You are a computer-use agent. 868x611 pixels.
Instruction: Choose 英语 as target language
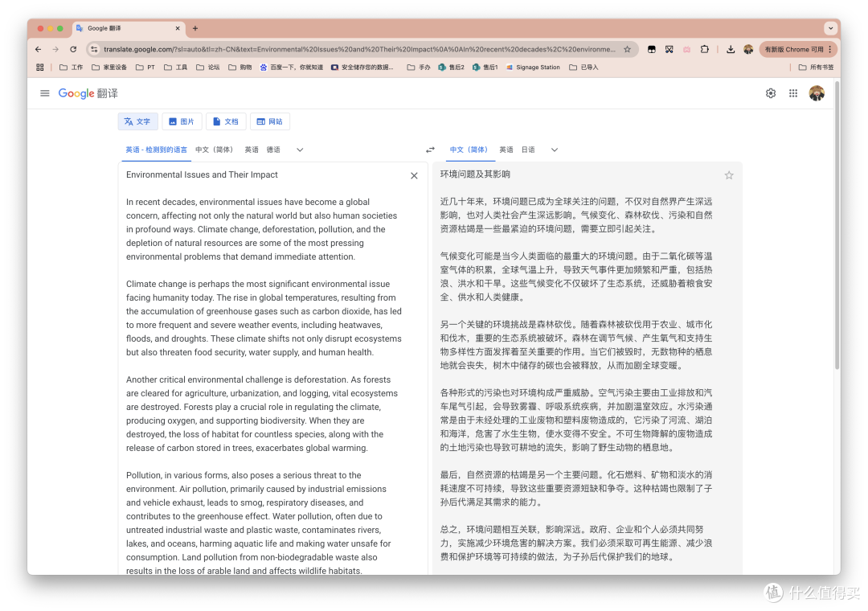point(506,150)
